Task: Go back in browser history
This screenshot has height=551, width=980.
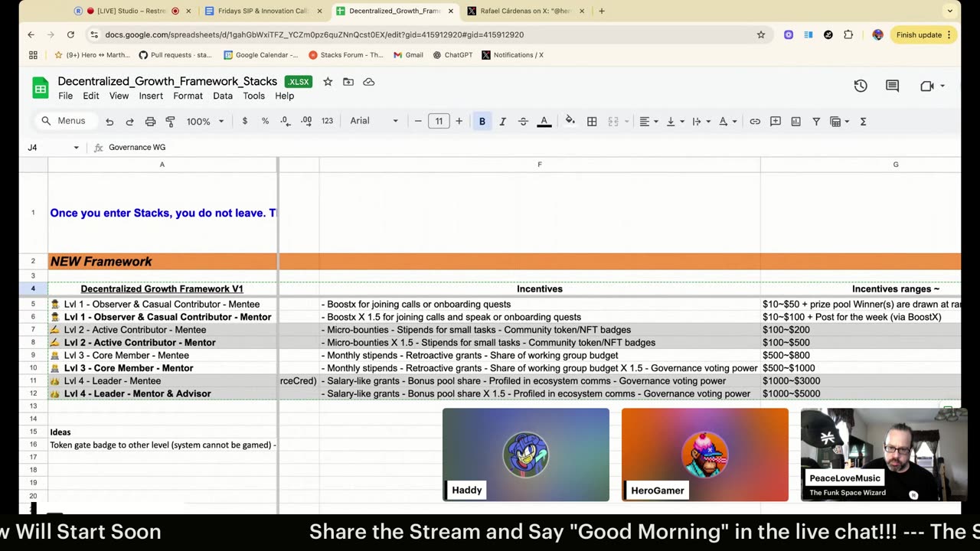Action: [x=31, y=34]
